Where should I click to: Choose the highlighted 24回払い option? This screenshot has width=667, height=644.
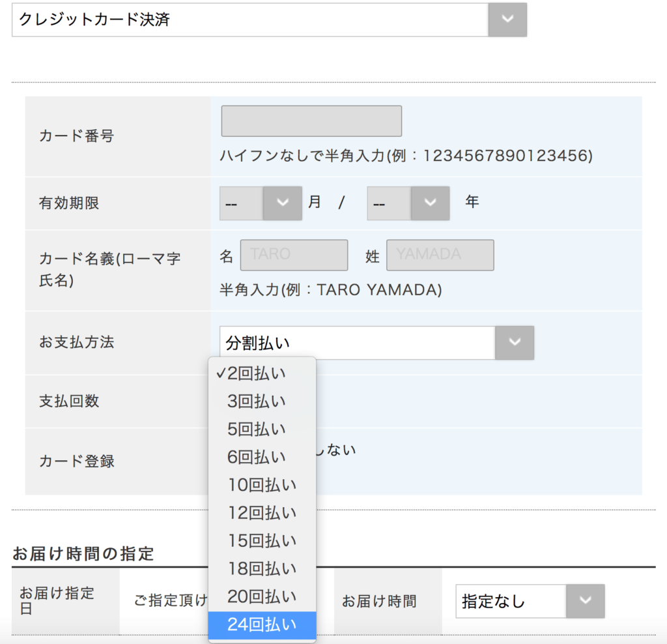tap(262, 625)
